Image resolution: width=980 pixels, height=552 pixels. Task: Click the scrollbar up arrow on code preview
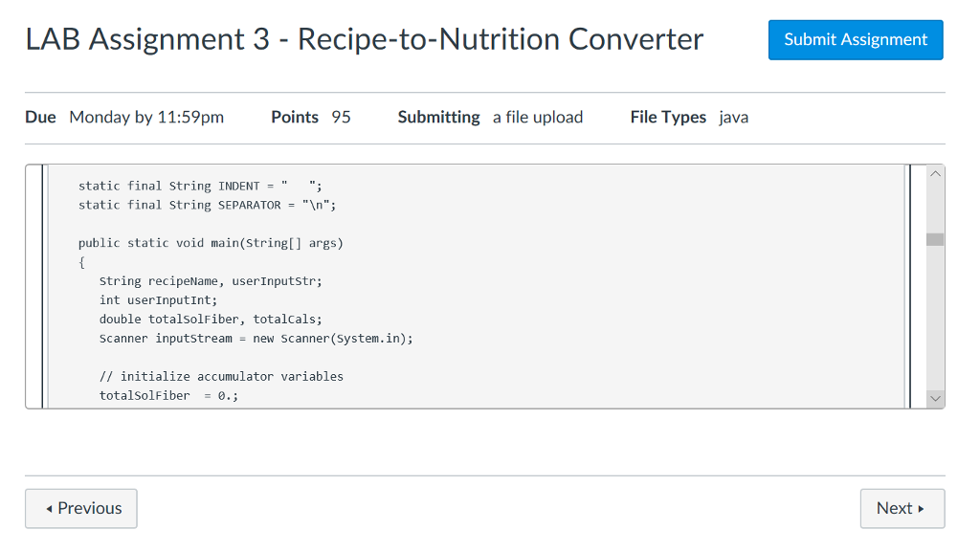point(935,173)
